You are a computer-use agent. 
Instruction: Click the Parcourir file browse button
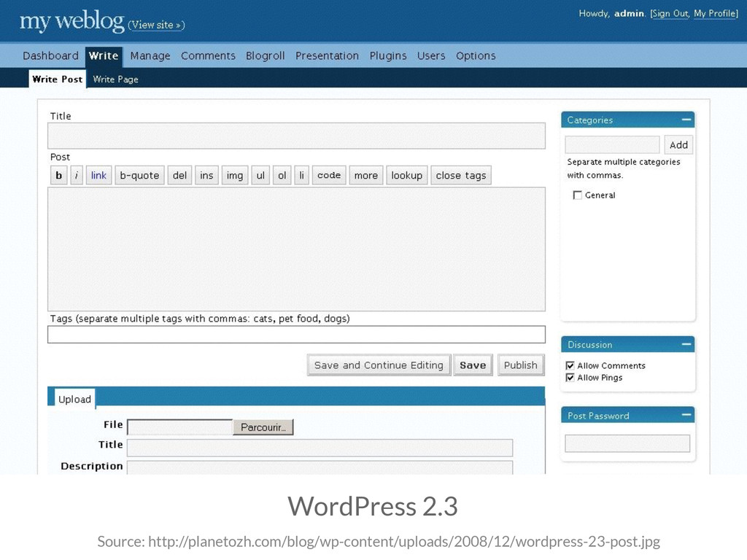[x=263, y=427]
